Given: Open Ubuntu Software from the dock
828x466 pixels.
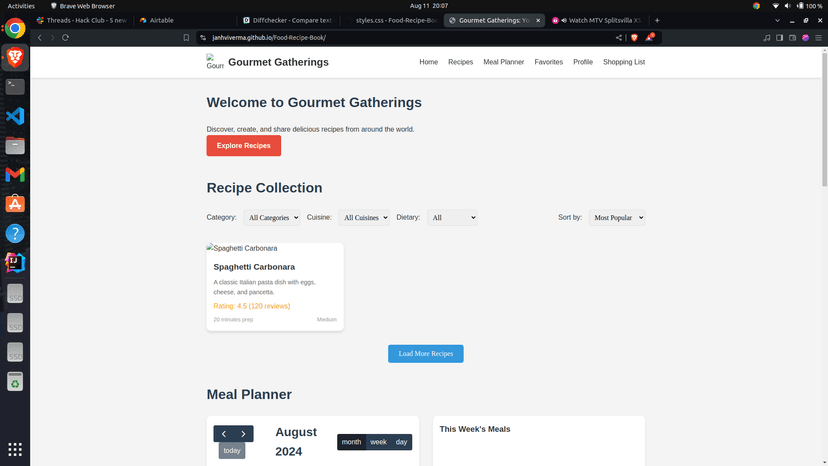Looking at the screenshot, I should (x=15, y=204).
